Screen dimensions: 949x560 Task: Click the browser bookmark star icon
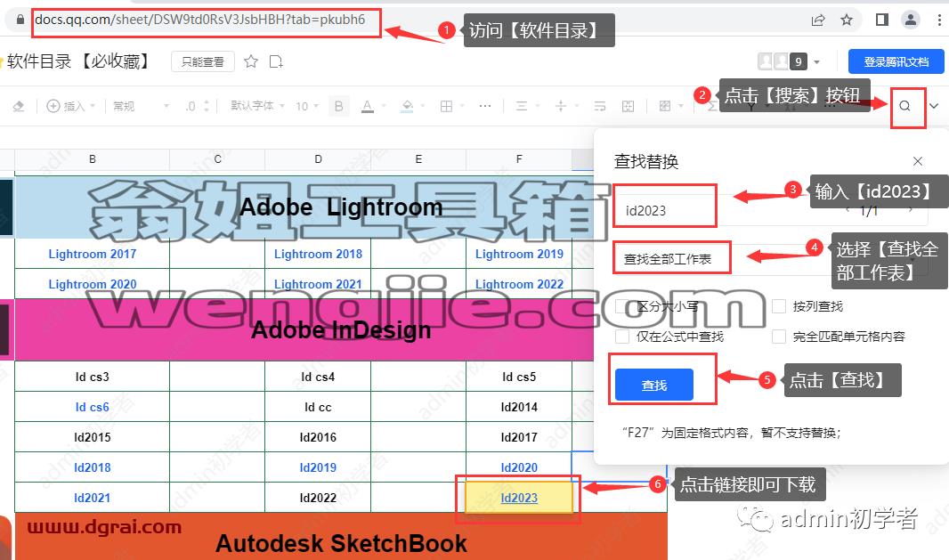[x=847, y=20]
